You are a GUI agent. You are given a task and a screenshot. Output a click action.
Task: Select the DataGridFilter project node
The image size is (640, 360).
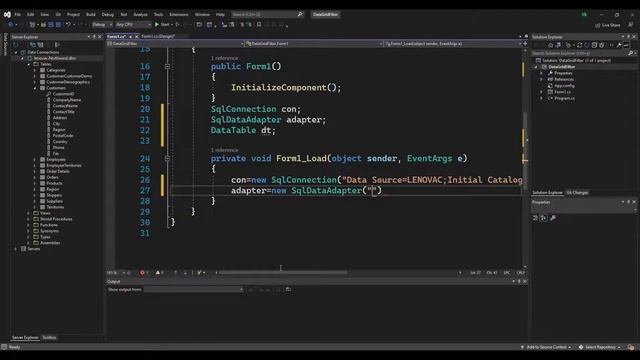click(x=561, y=67)
